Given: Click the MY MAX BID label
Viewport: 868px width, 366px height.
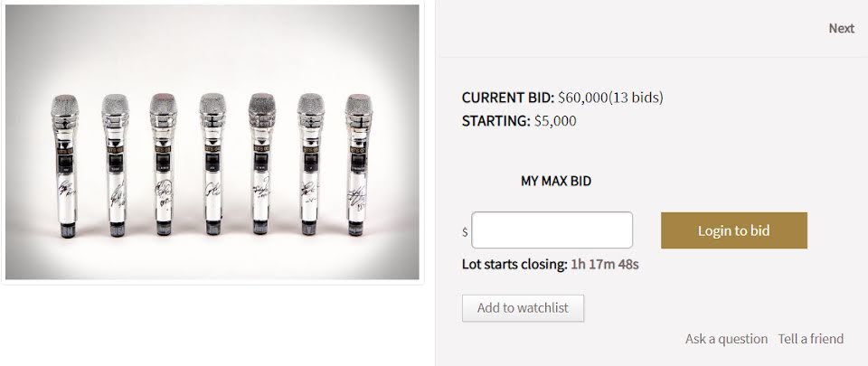Looking at the screenshot, I should coord(555,181).
